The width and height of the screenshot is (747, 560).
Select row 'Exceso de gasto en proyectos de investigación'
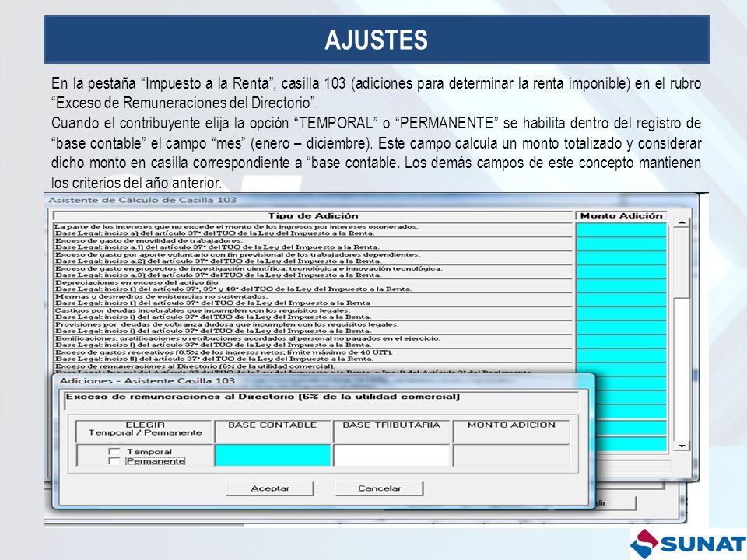(313, 271)
